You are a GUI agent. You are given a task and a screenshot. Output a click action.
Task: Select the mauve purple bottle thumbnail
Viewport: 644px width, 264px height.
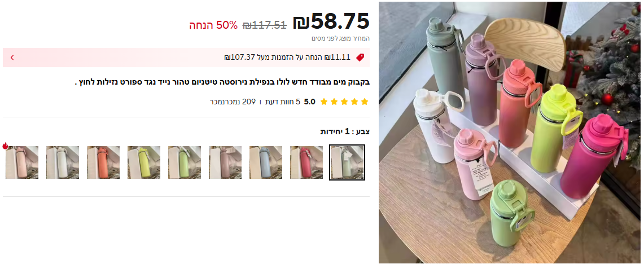click(225, 162)
